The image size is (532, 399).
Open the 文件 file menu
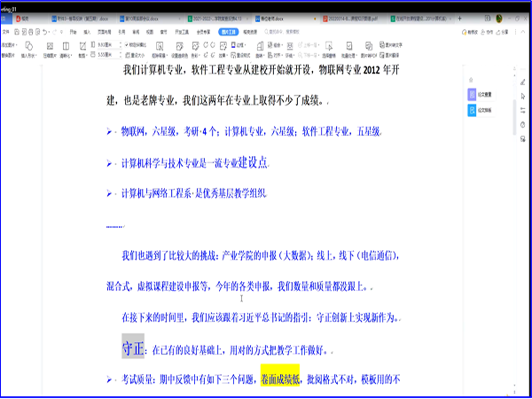[6, 32]
